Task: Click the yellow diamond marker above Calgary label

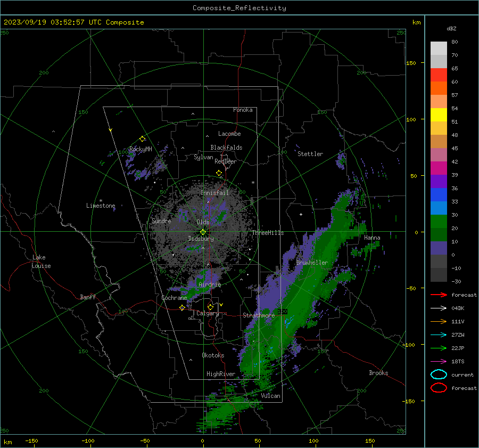Action: 210,307
